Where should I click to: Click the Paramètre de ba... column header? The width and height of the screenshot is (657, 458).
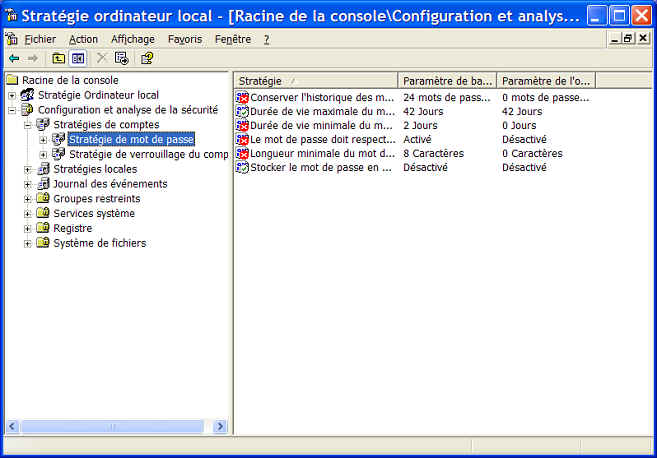pos(447,81)
